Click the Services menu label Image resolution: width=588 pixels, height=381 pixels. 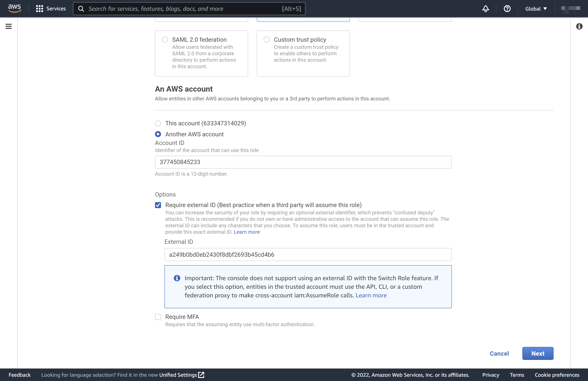[56, 9]
